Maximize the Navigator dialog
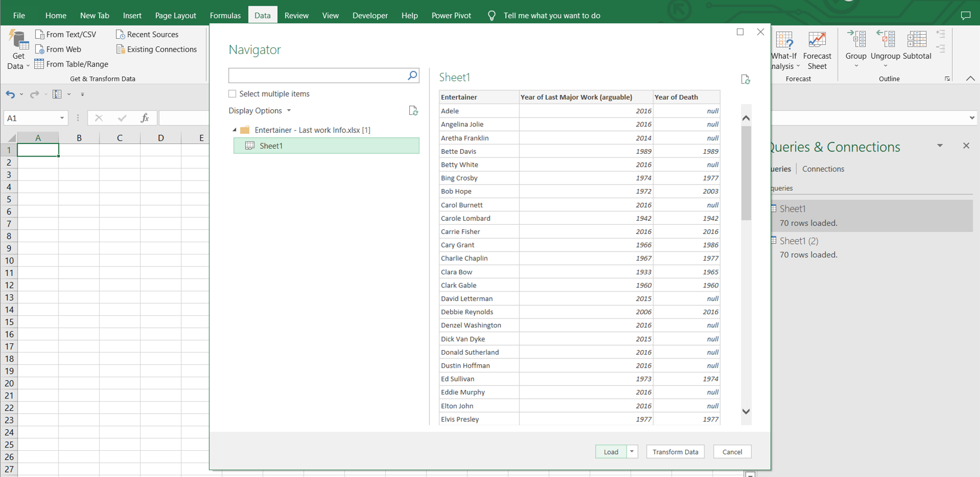The height and width of the screenshot is (477, 980). (x=740, y=32)
